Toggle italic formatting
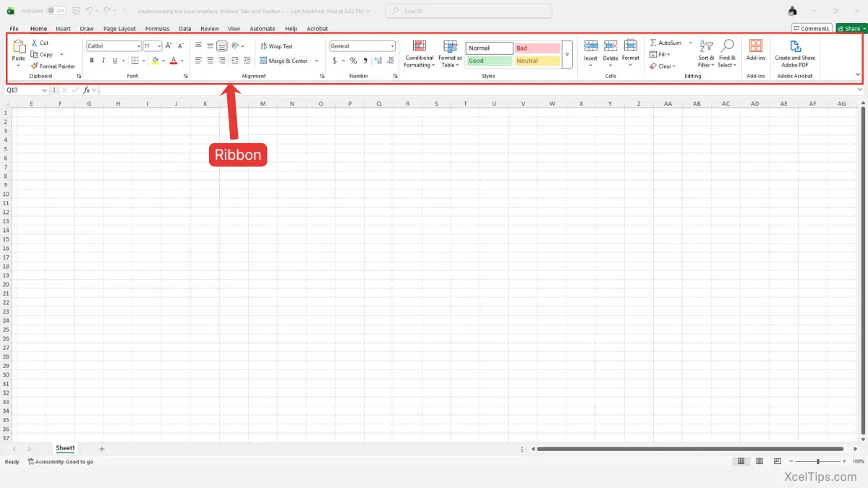The image size is (868, 488). 102,60
